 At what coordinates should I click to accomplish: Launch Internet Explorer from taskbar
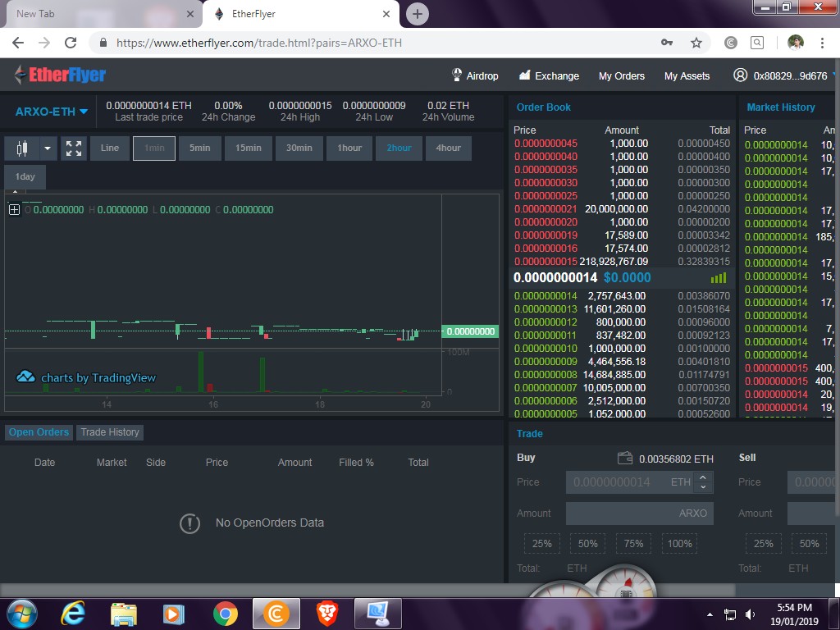coord(73,614)
